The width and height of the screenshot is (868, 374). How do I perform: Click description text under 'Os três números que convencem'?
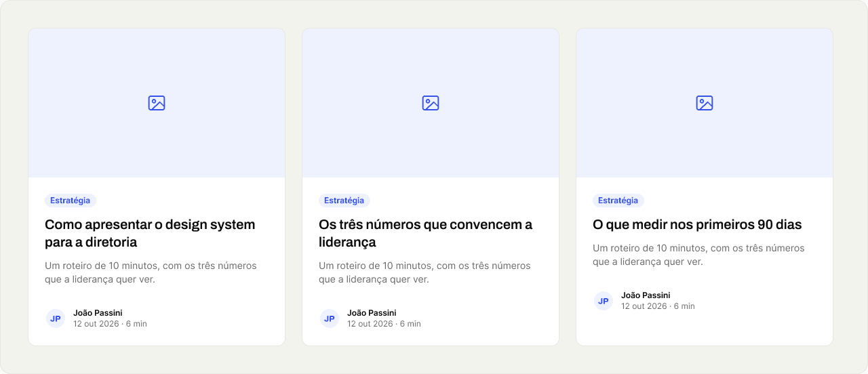(425, 272)
